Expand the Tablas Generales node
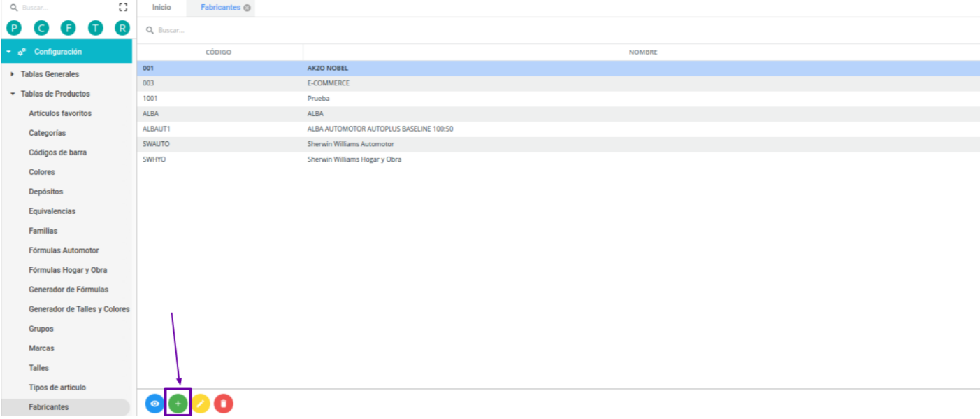 [13, 74]
